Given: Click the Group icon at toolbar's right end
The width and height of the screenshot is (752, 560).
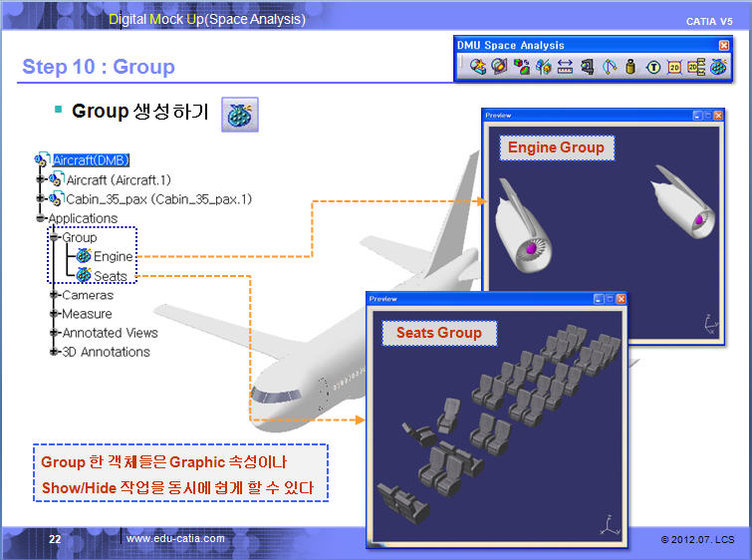Looking at the screenshot, I should click(717, 67).
